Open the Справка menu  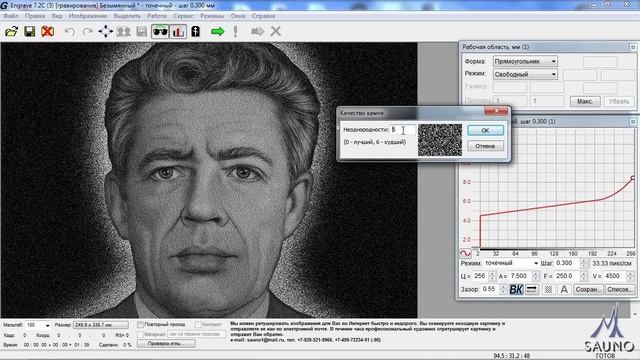(263, 16)
